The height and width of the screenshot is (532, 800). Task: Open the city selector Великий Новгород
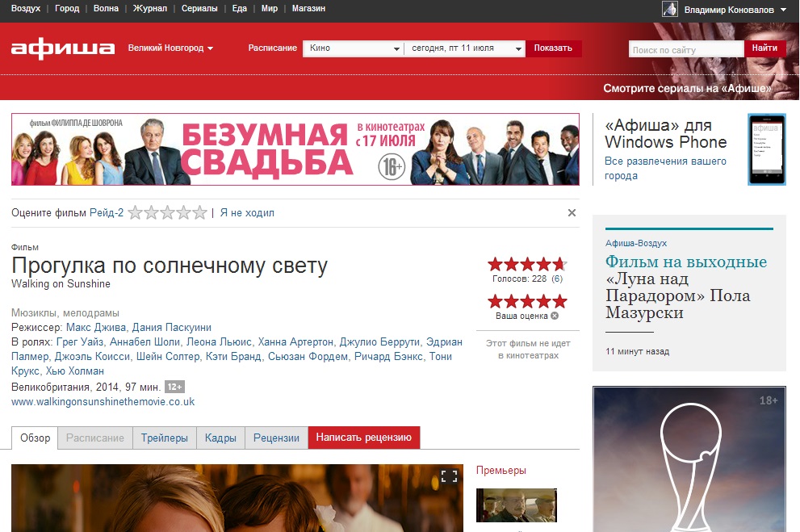click(x=170, y=48)
